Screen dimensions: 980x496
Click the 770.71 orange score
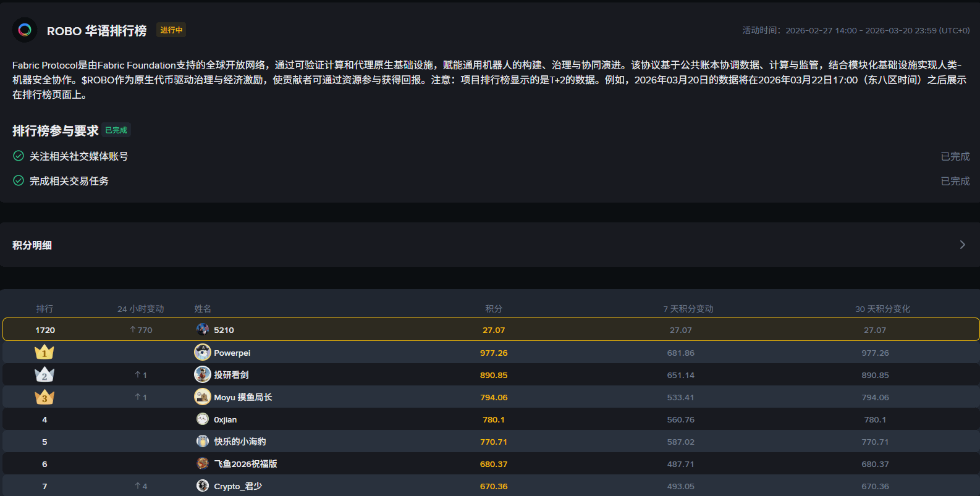click(x=494, y=442)
